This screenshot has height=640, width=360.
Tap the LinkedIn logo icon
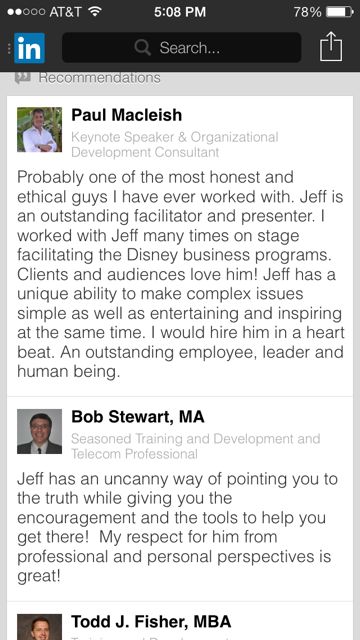coord(29,48)
